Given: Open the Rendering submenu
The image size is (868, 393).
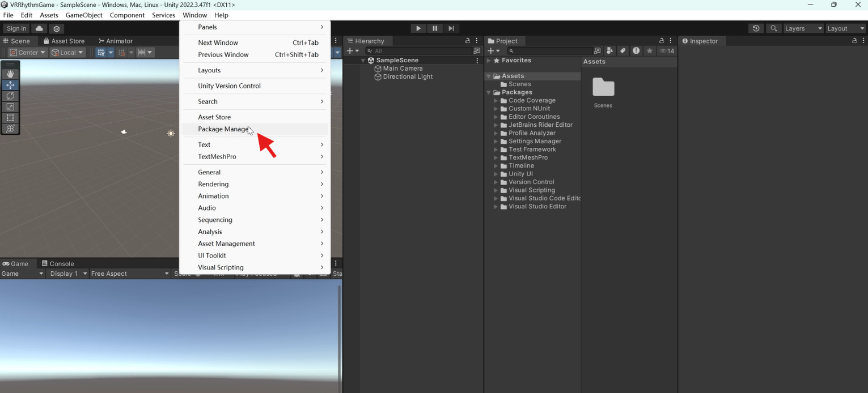Looking at the screenshot, I should tap(255, 184).
